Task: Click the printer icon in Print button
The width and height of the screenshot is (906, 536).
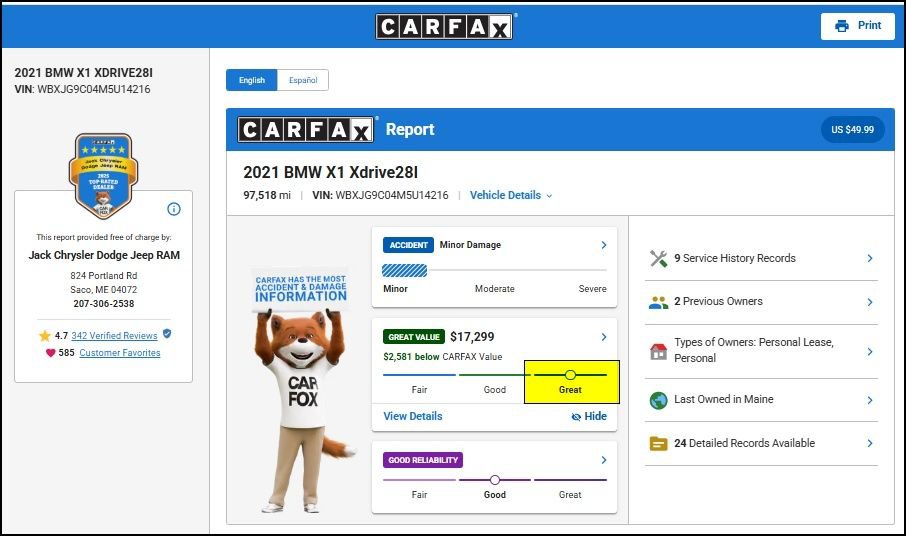Action: [x=841, y=26]
